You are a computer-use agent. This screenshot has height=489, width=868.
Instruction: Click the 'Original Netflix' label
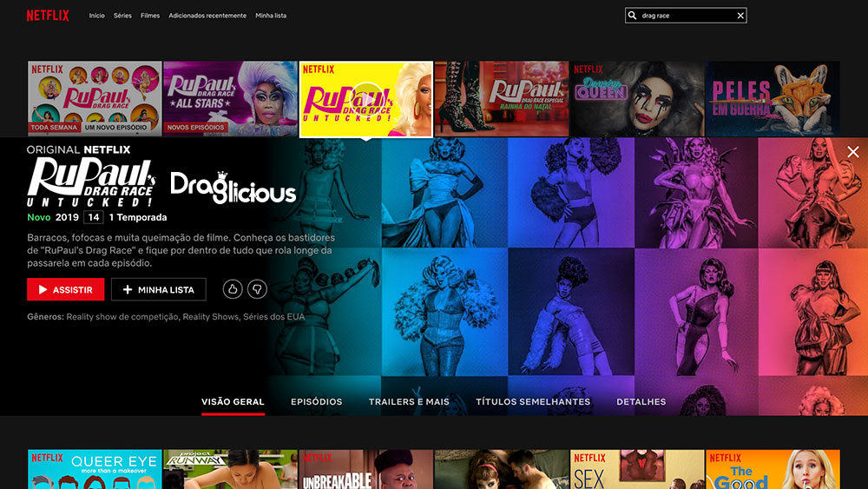pyautogui.click(x=79, y=149)
